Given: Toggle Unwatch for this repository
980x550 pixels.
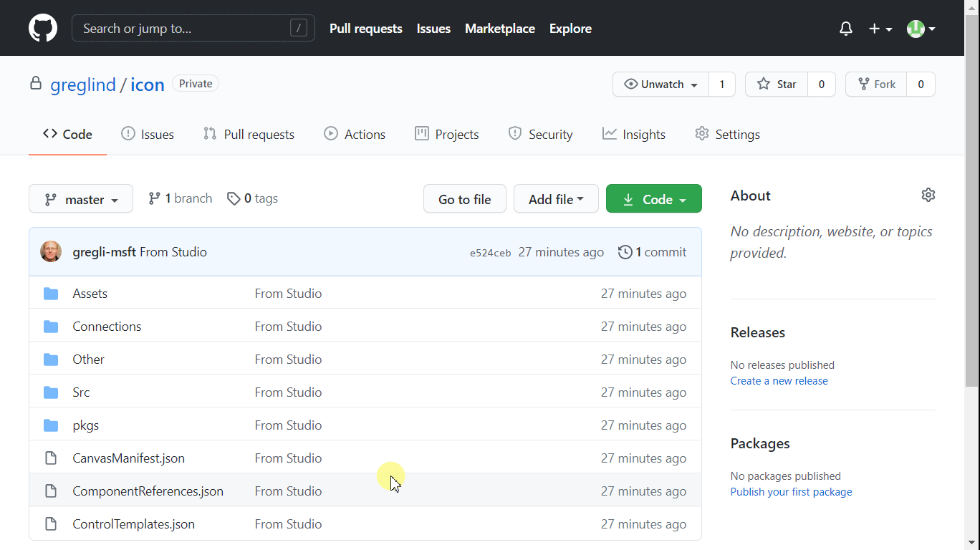Looking at the screenshot, I should (x=660, y=85).
